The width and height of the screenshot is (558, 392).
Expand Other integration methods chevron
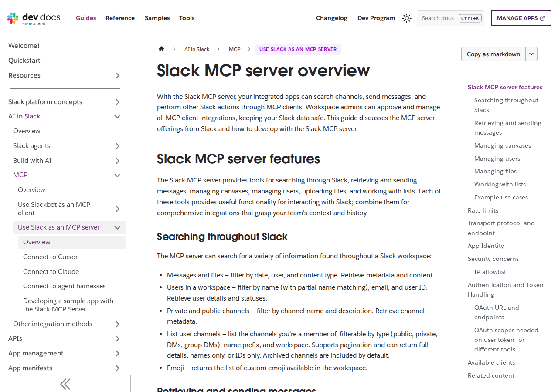pyautogui.click(x=117, y=324)
